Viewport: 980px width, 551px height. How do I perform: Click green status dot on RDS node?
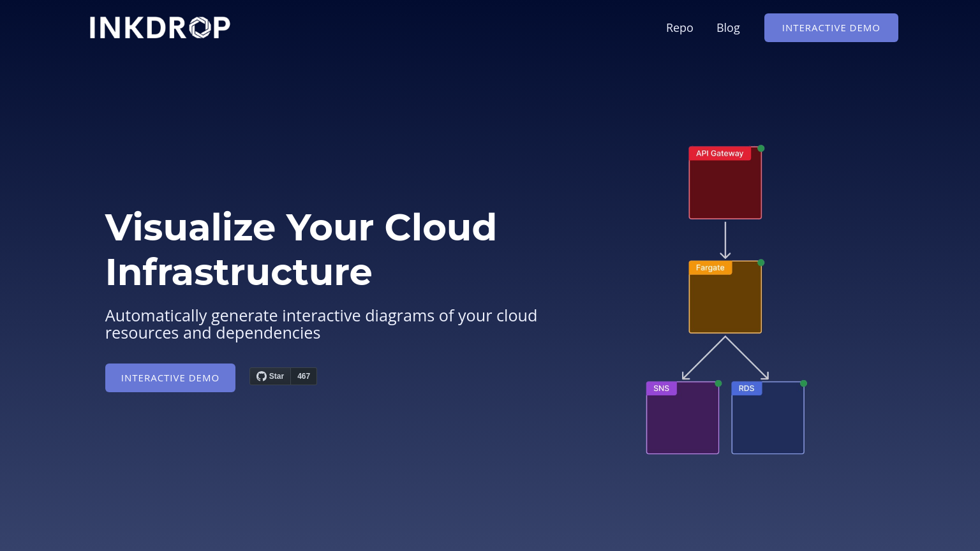pyautogui.click(x=804, y=383)
